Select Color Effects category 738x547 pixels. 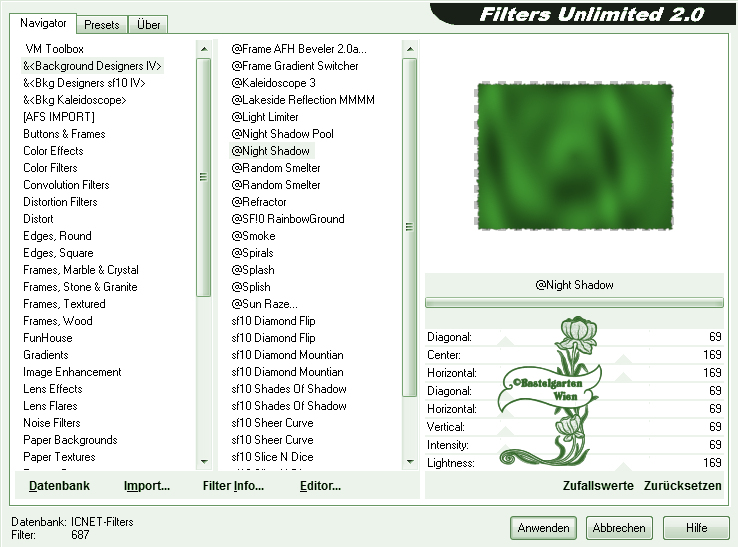click(x=53, y=151)
